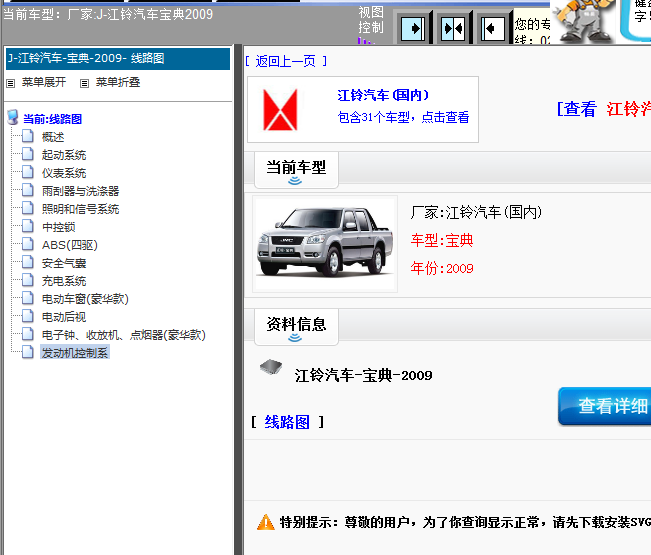Click the page icon next to 电子钟、收放机

coord(28,334)
